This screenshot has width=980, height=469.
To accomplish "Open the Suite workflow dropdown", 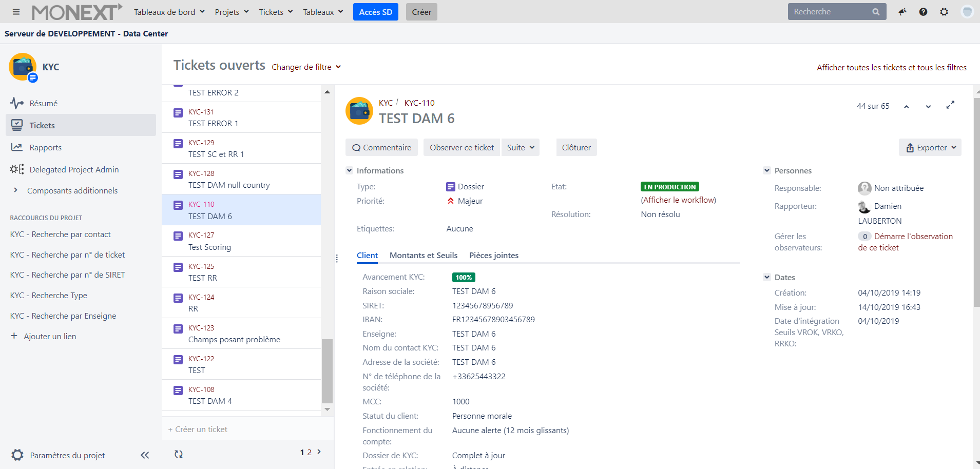I will (520, 148).
